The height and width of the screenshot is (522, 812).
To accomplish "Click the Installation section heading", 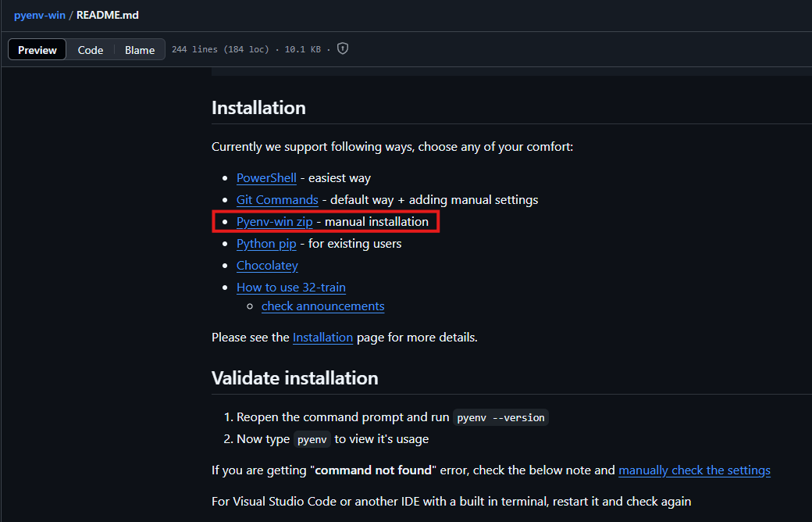I will pos(258,108).
